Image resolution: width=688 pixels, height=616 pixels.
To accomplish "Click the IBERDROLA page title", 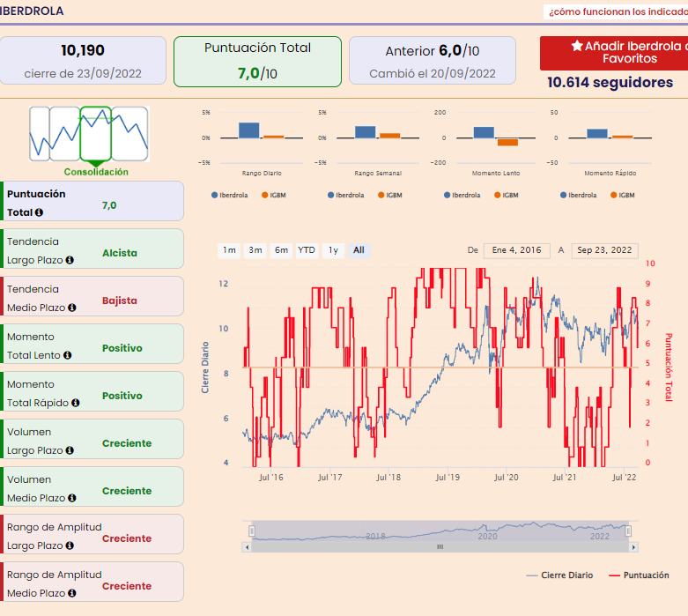I will (32, 11).
